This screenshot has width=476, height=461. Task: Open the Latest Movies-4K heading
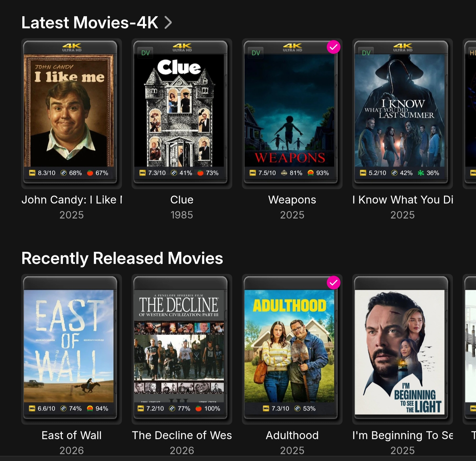tap(90, 23)
